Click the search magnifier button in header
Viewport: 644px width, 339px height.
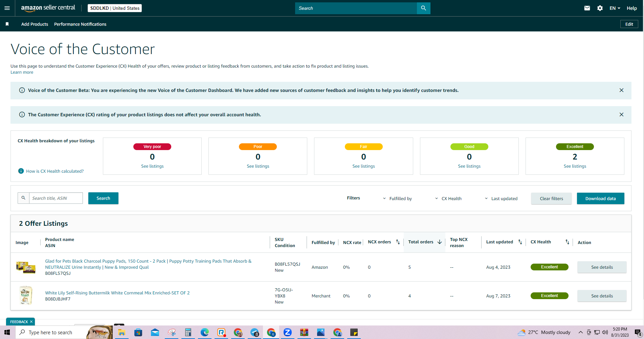click(x=423, y=8)
